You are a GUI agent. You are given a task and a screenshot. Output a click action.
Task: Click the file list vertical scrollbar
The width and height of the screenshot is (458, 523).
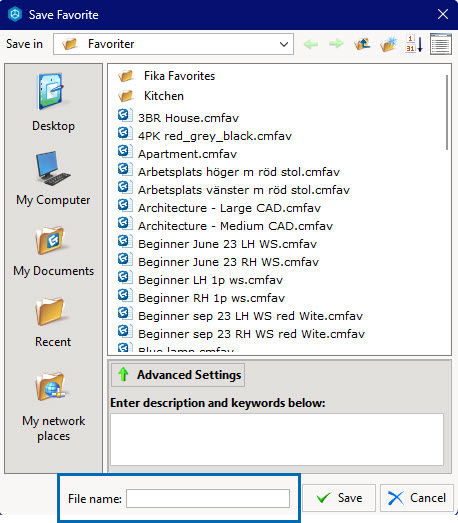447,112
